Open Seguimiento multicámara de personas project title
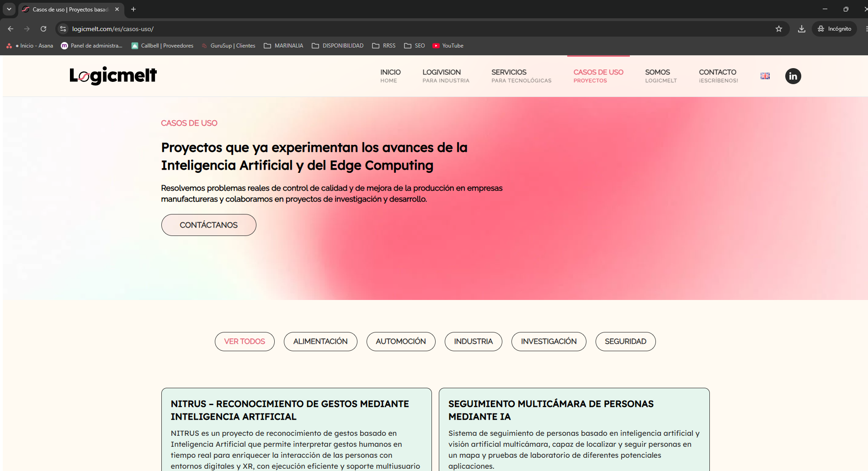 [551, 410]
